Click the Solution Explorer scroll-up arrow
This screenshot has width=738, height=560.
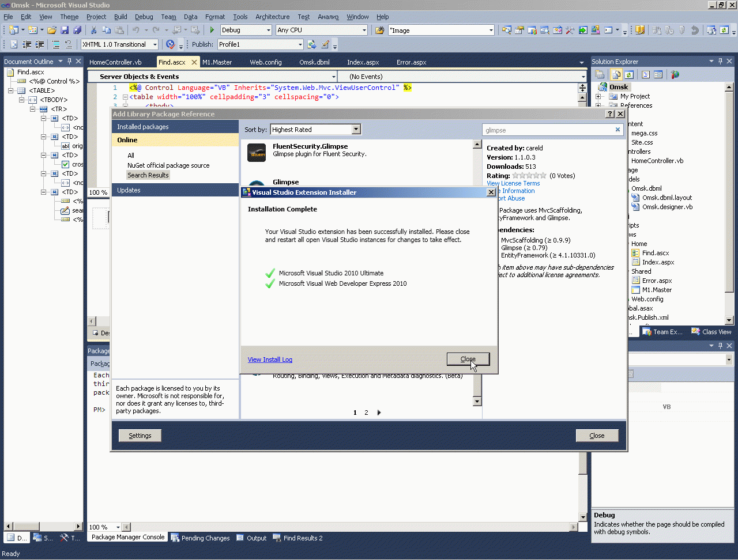pyautogui.click(x=729, y=87)
